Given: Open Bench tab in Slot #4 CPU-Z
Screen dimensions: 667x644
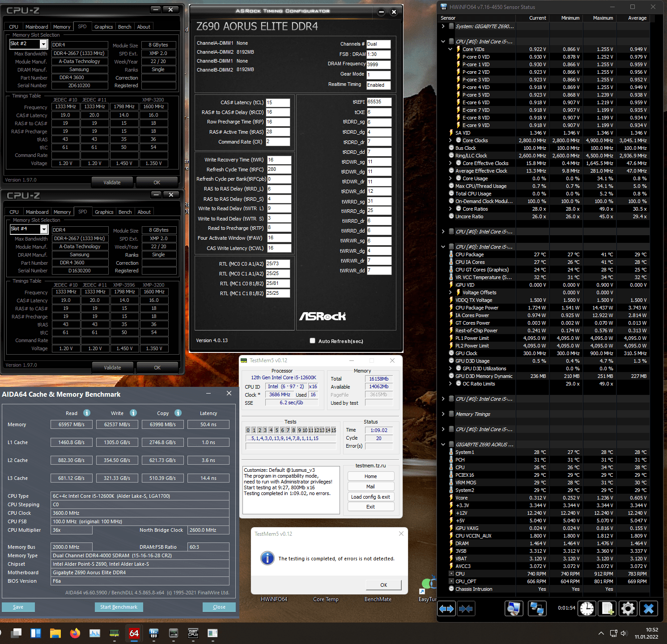Looking at the screenshot, I should [x=125, y=212].
